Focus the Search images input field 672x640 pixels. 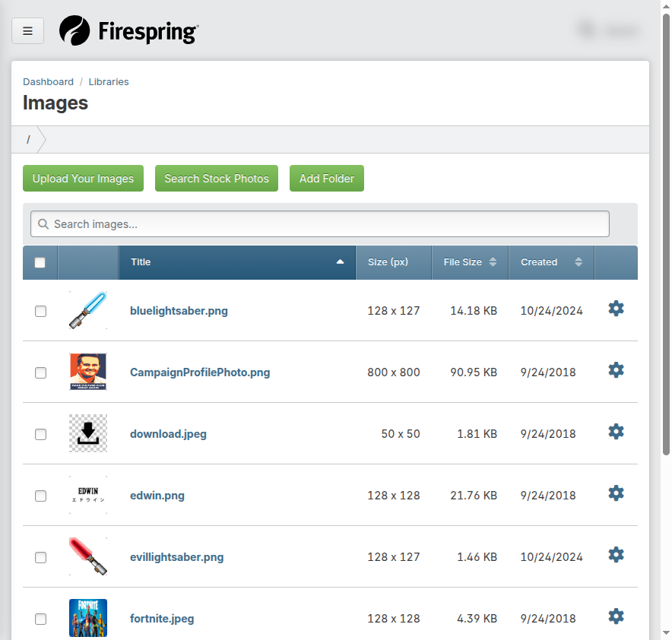pyautogui.click(x=320, y=223)
